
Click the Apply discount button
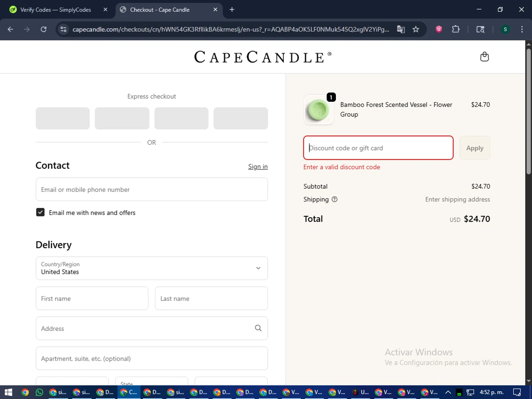click(475, 148)
